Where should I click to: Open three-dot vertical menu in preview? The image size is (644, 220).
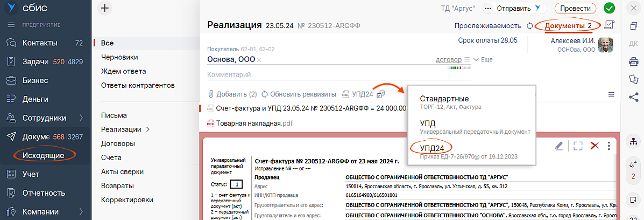pyautogui.click(x=608, y=146)
